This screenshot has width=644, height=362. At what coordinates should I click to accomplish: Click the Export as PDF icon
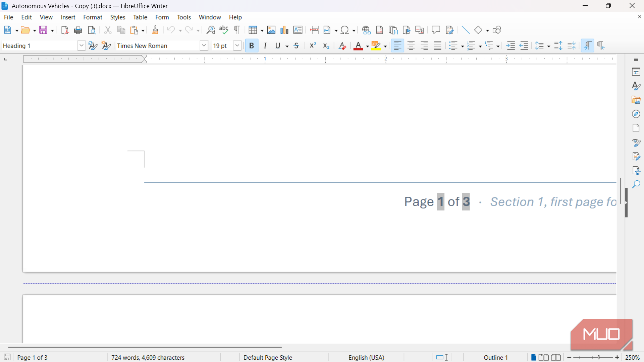coord(65,30)
